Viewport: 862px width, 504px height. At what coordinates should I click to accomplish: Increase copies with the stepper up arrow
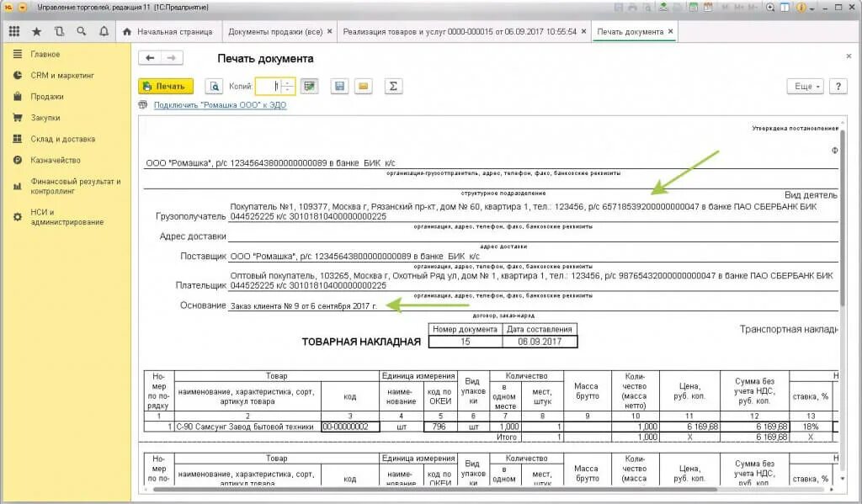[289, 82]
